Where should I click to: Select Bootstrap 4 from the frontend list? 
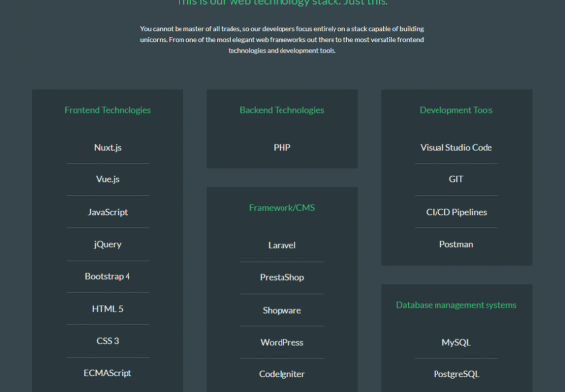pyautogui.click(x=108, y=276)
